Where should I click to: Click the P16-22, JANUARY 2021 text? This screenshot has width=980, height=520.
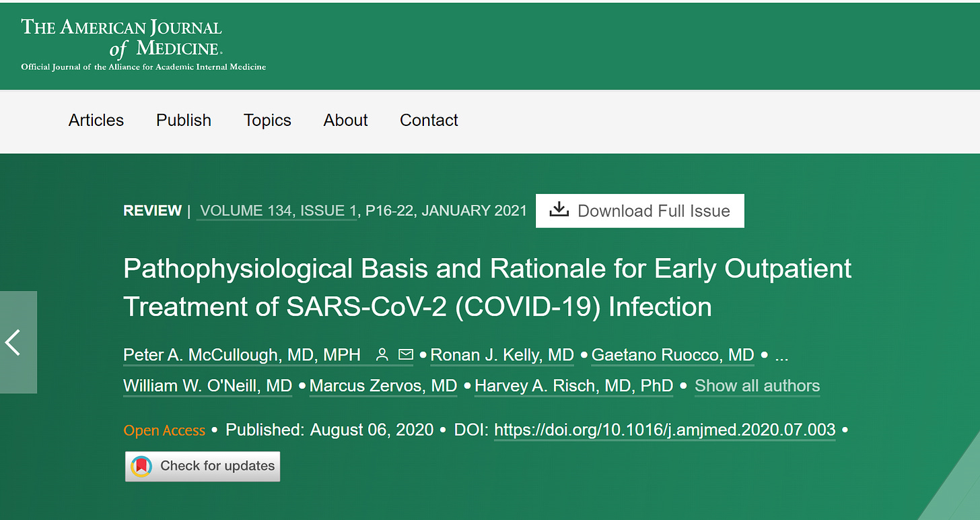(x=447, y=211)
